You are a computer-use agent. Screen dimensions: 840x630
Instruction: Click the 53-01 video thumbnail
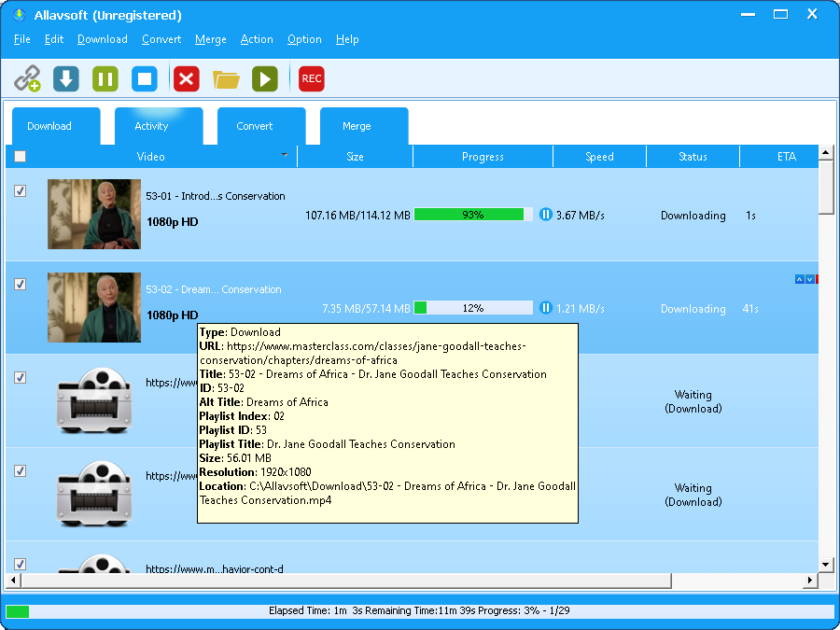click(94, 215)
